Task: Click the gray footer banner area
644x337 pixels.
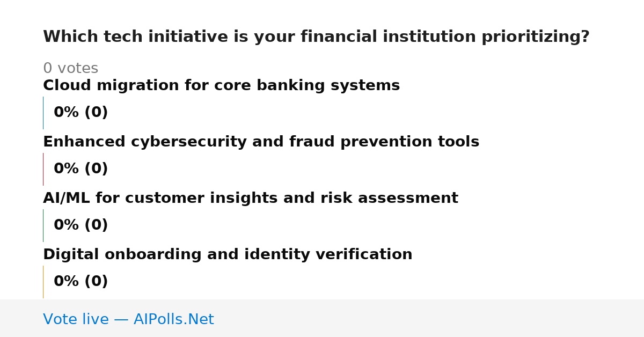Action: [x=322, y=318]
